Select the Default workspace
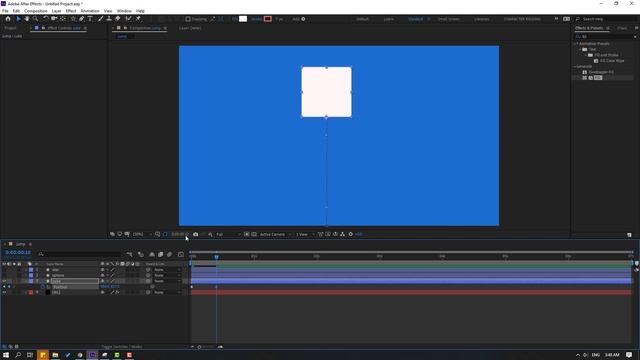 click(x=362, y=19)
